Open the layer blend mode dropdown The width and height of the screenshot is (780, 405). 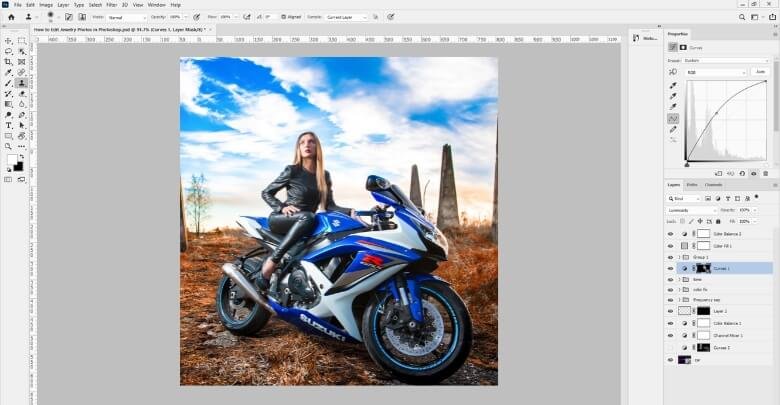tap(692, 210)
